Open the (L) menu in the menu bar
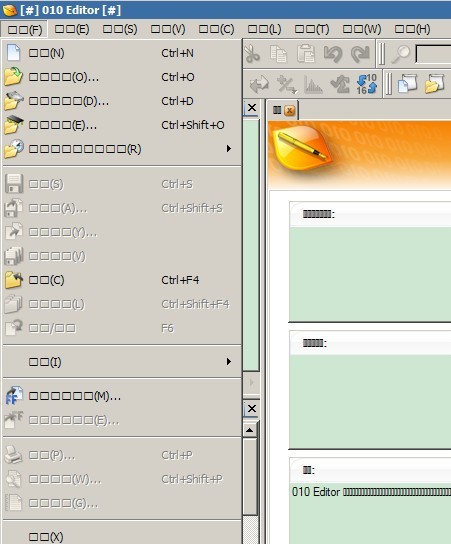 [264, 29]
